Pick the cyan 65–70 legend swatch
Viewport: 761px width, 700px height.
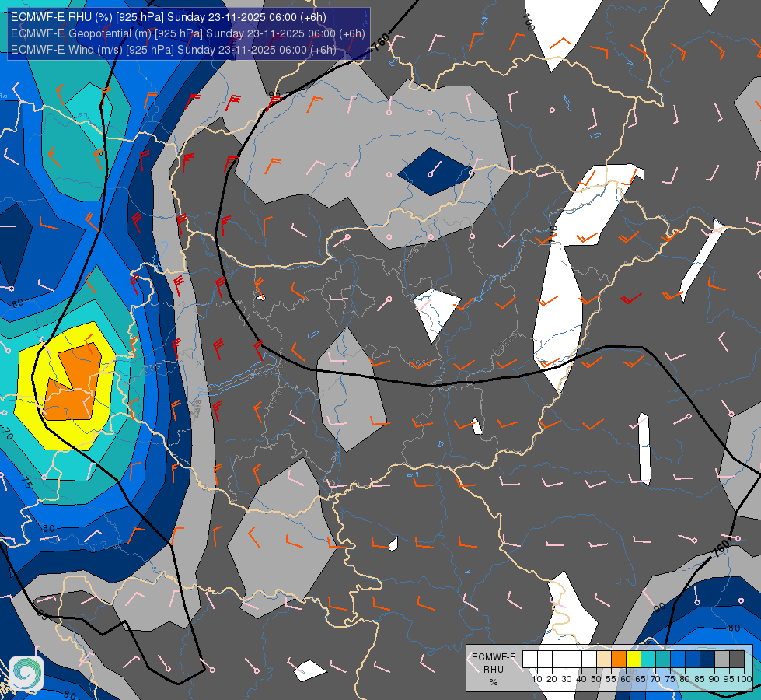click(x=648, y=659)
